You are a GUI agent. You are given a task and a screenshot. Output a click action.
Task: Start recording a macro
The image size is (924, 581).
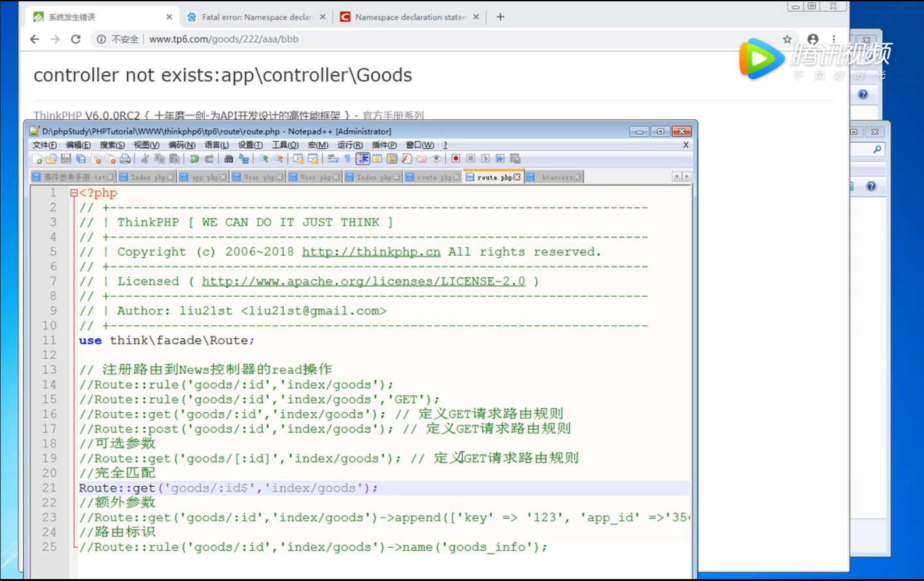(x=456, y=158)
